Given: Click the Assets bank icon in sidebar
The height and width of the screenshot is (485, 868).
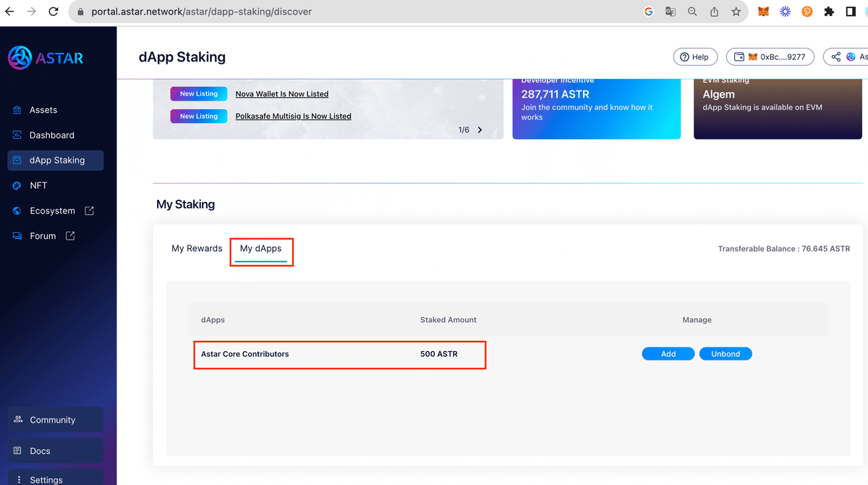Looking at the screenshot, I should click(17, 110).
